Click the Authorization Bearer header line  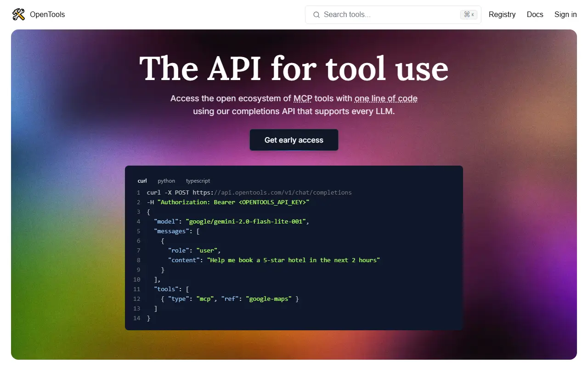[x=228, y=202]
